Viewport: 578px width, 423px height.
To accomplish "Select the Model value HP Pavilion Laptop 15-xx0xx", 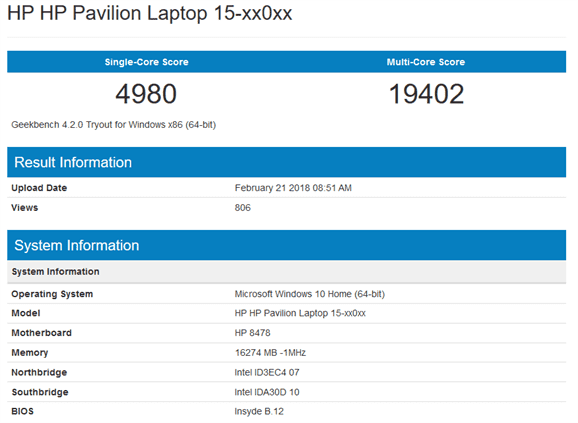I will tap(300, 313).
